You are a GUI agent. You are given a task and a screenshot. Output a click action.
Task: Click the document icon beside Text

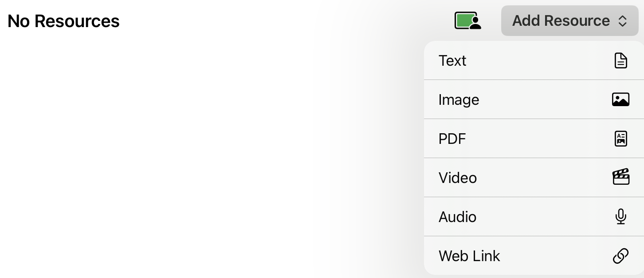pyautogui.click(x=620, y=60)
